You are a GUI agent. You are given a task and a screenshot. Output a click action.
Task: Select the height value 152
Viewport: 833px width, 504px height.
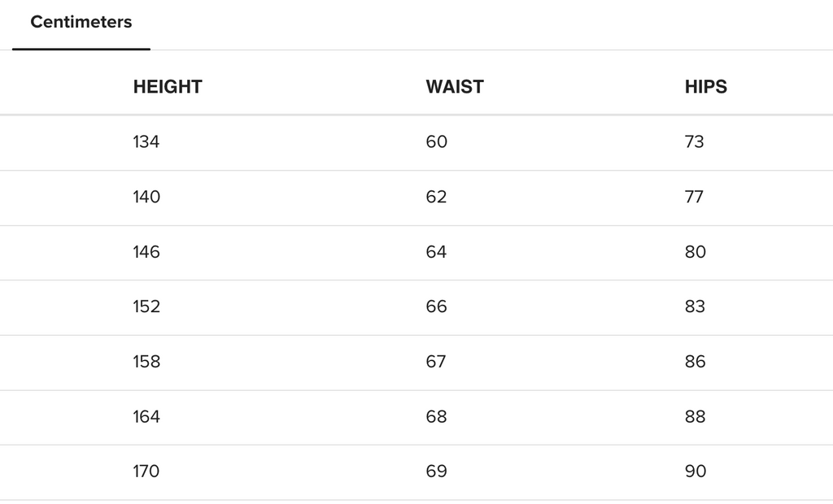[x=146, y=306]
